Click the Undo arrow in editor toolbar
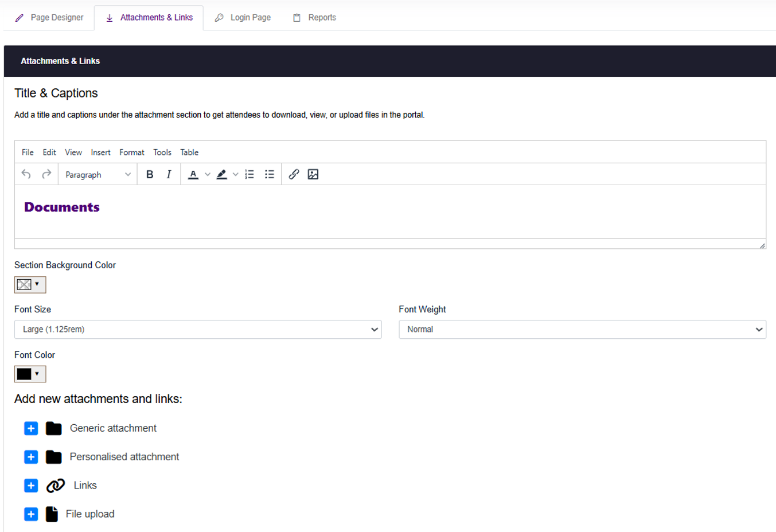 click(26, 174)
